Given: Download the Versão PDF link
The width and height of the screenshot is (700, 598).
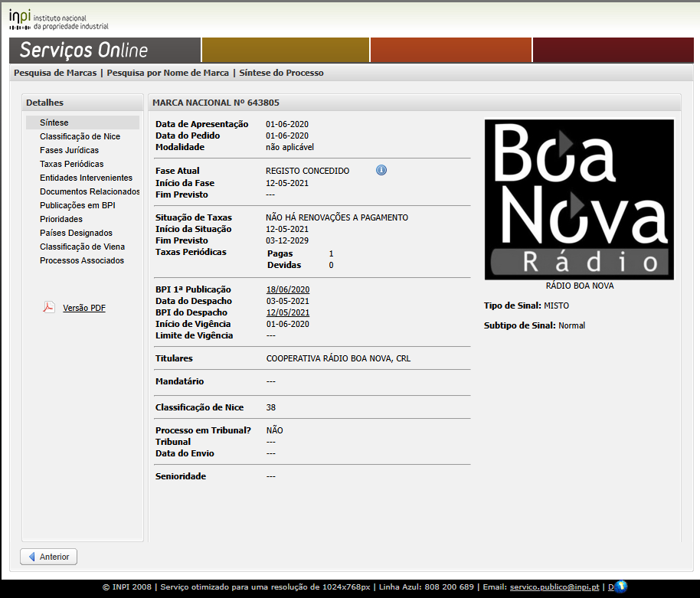Looking at the screenshot, I should [84, 308].
